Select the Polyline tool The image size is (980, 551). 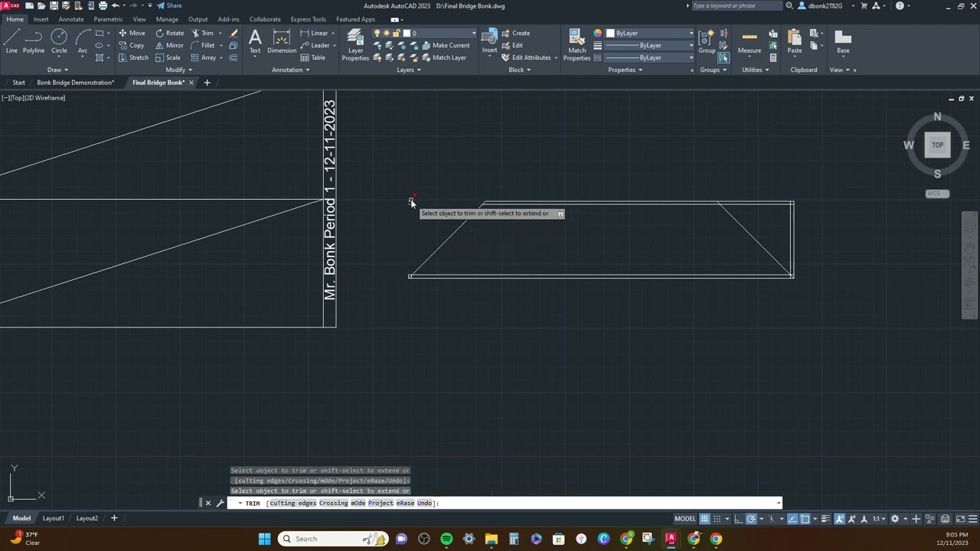(34, 41)
